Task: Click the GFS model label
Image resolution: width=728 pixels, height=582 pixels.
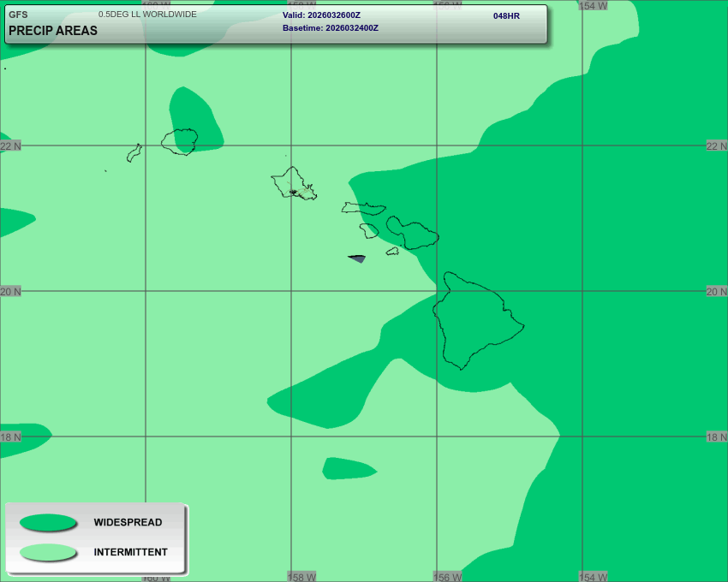Action: click(18, 15)
